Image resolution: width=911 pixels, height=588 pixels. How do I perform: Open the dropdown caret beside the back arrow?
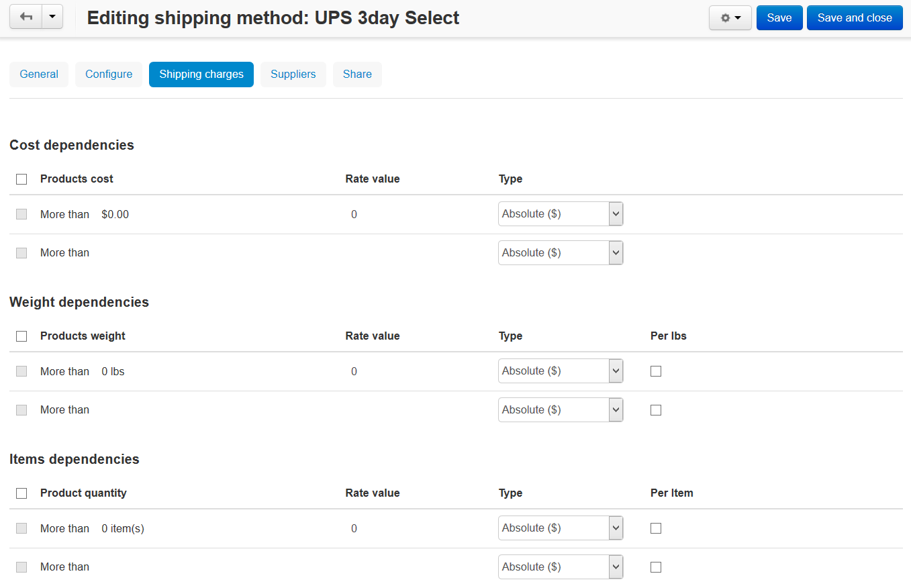tap(52, 17)
